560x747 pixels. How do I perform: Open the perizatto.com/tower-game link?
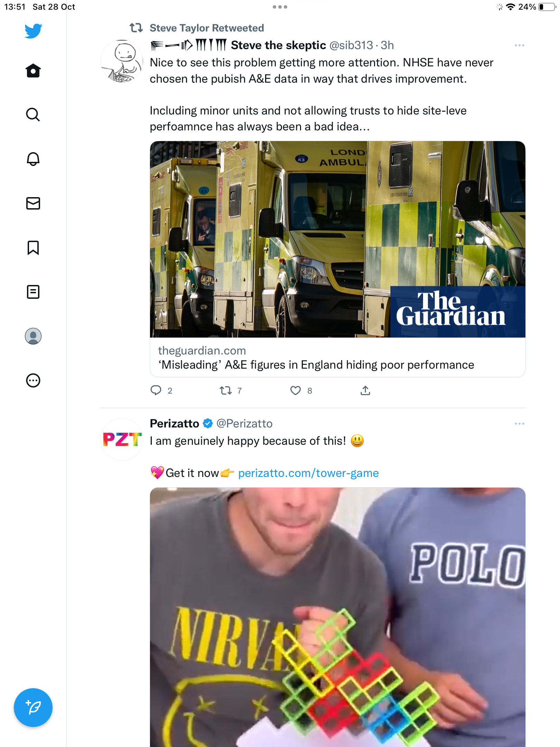point(308,473)
